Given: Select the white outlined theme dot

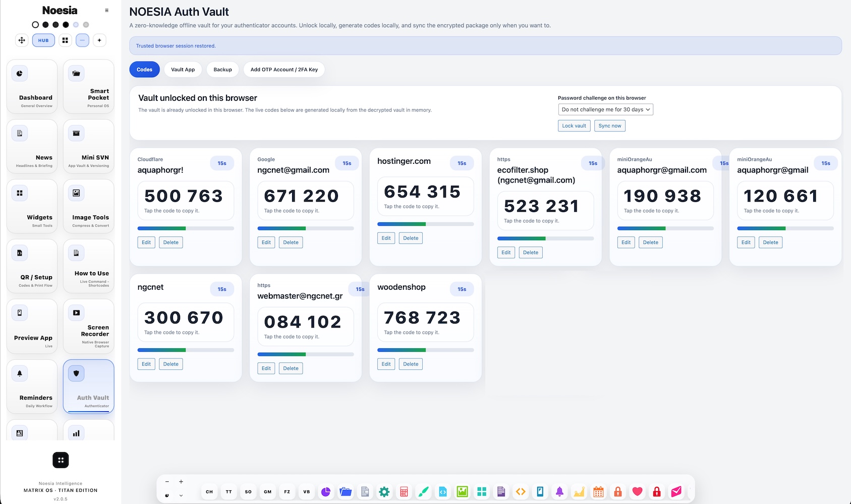Looking at the screenshot, I should click(x=35, y=25).
